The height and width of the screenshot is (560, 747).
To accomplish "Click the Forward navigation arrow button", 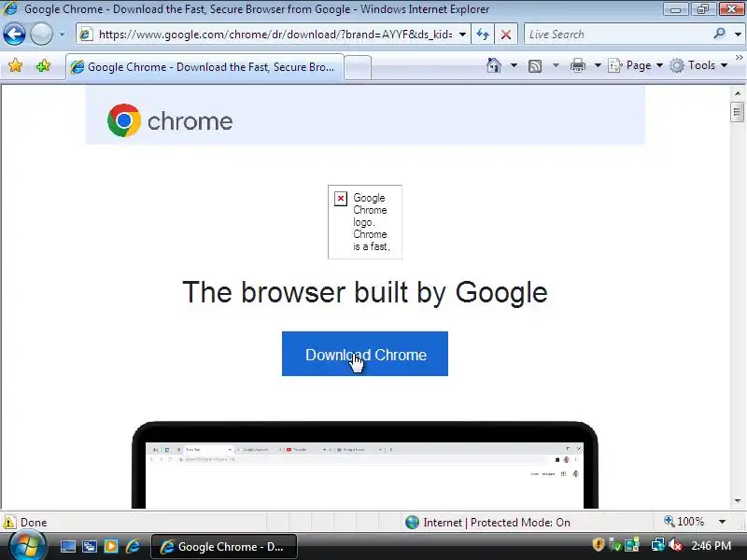I will (41, 35).
